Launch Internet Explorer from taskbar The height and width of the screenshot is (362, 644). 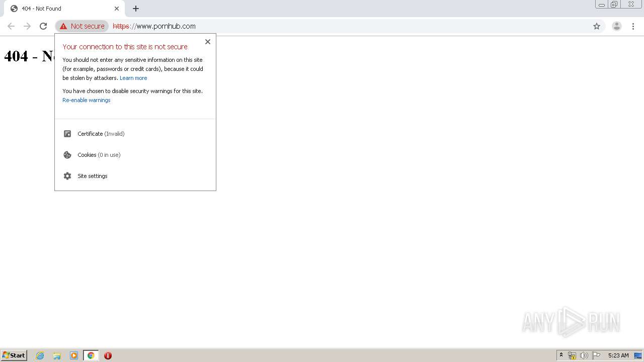pos(40,355)
